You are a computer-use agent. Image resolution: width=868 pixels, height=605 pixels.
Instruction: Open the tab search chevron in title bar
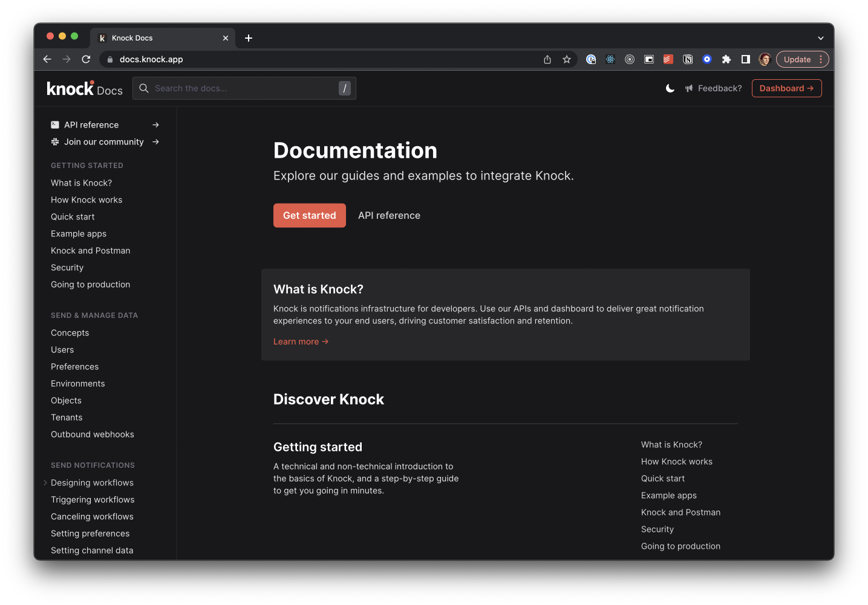pos(821,37)
